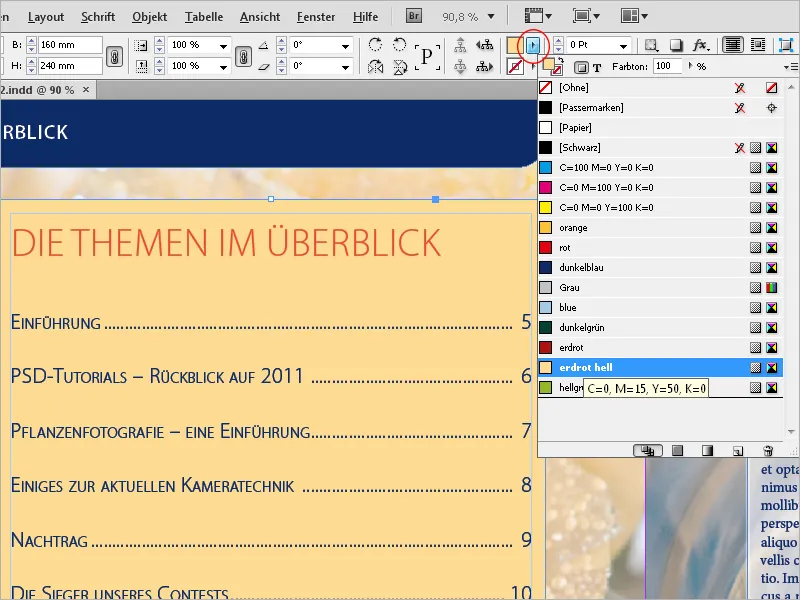The image size is (800, 600).
Task: Select previous object icon
Action: (x=484, y=45)
